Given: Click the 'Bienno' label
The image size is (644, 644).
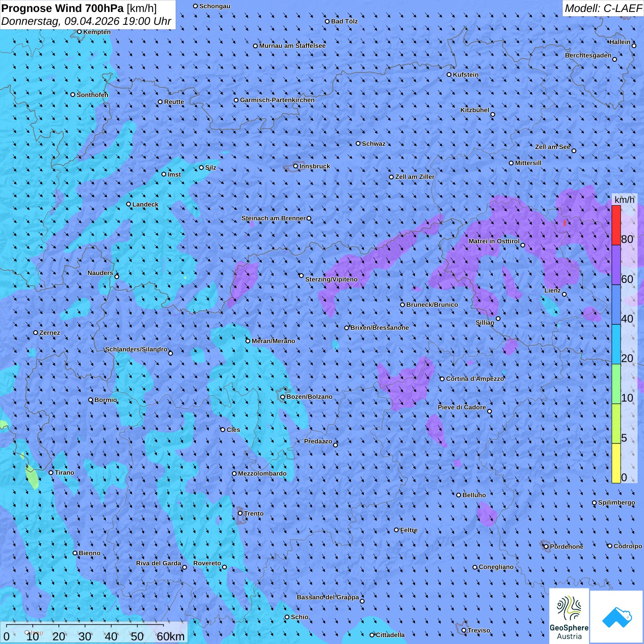Looking at the screenshot, I should coord(90,553).
